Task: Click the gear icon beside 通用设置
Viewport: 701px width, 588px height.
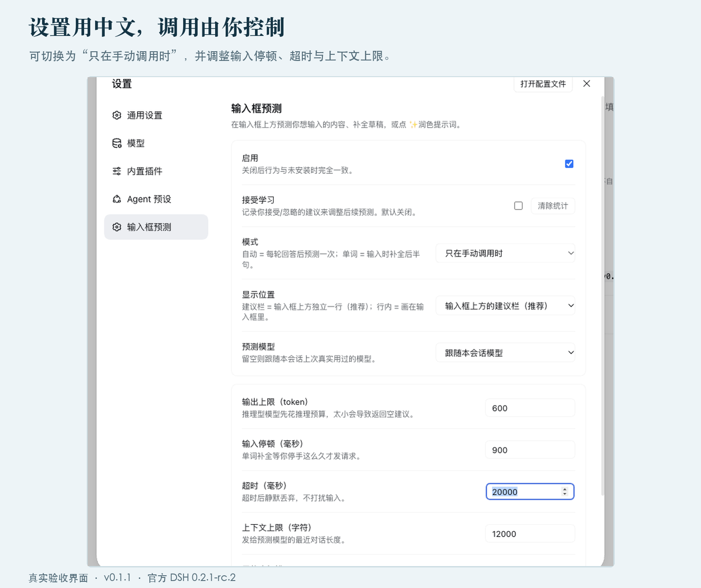Action: pyautogui.click(x=117, y=115)
